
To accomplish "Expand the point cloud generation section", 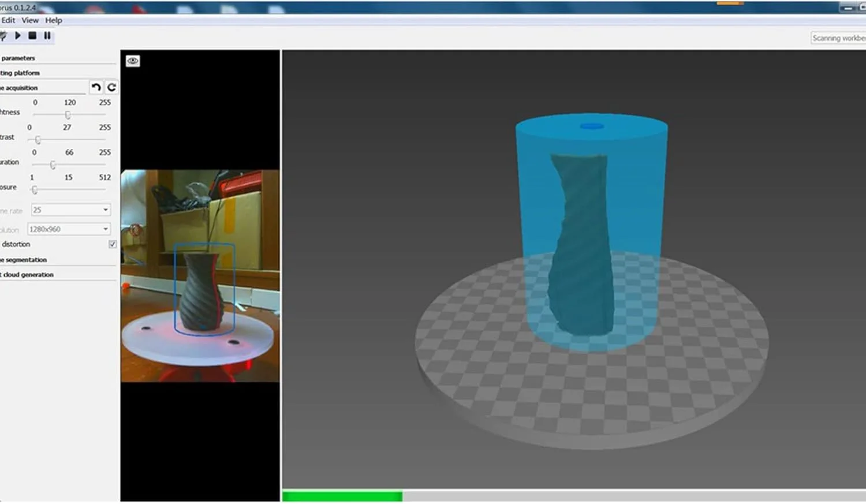I will coord(28,275).
